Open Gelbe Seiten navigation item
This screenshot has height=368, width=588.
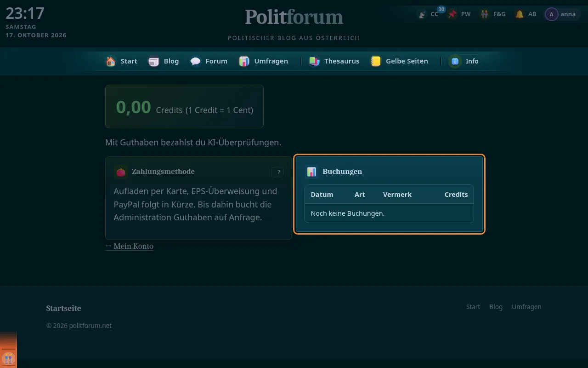click(399, 61)
